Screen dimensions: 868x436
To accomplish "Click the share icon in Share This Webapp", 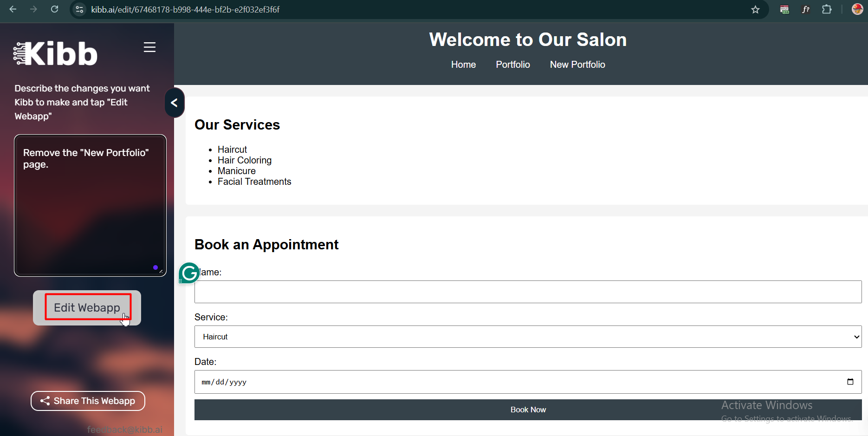I will (x=45, y=401).
